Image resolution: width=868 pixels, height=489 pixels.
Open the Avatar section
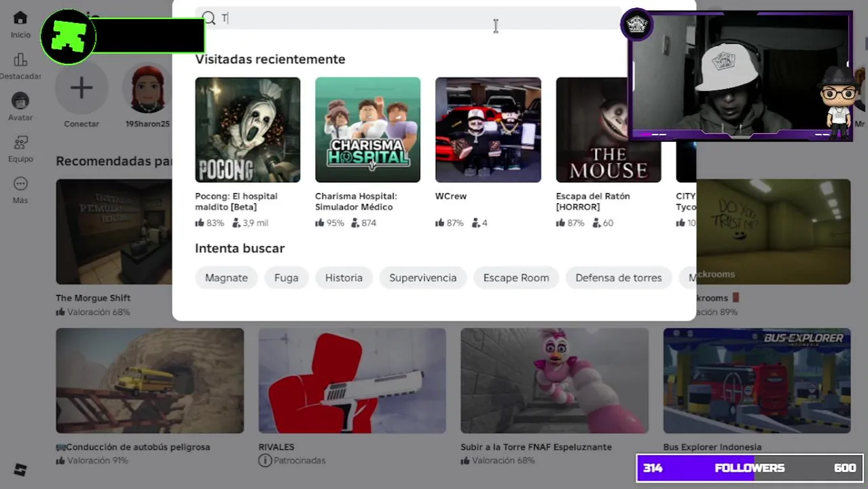pyautogui.click(x=20, y=107)
